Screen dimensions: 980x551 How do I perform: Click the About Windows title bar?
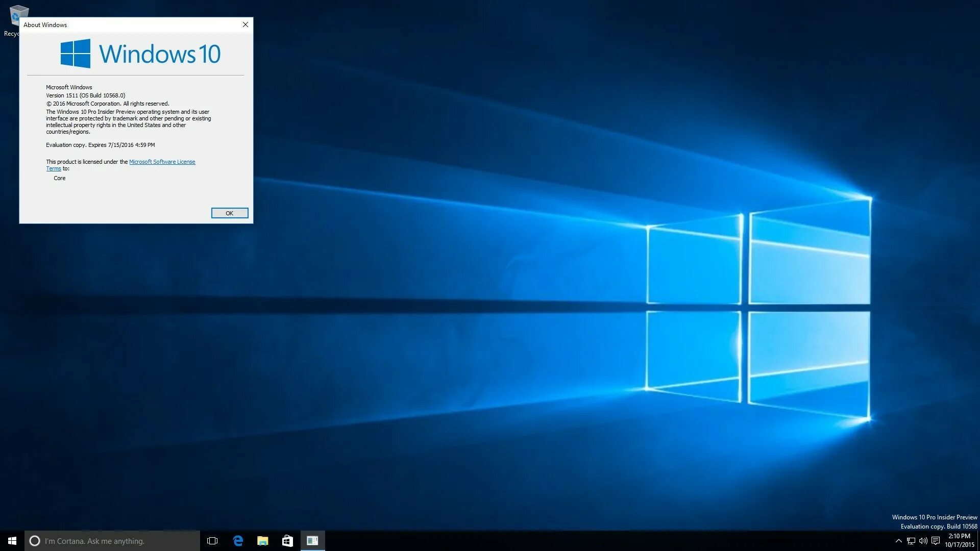pos(128,24)
